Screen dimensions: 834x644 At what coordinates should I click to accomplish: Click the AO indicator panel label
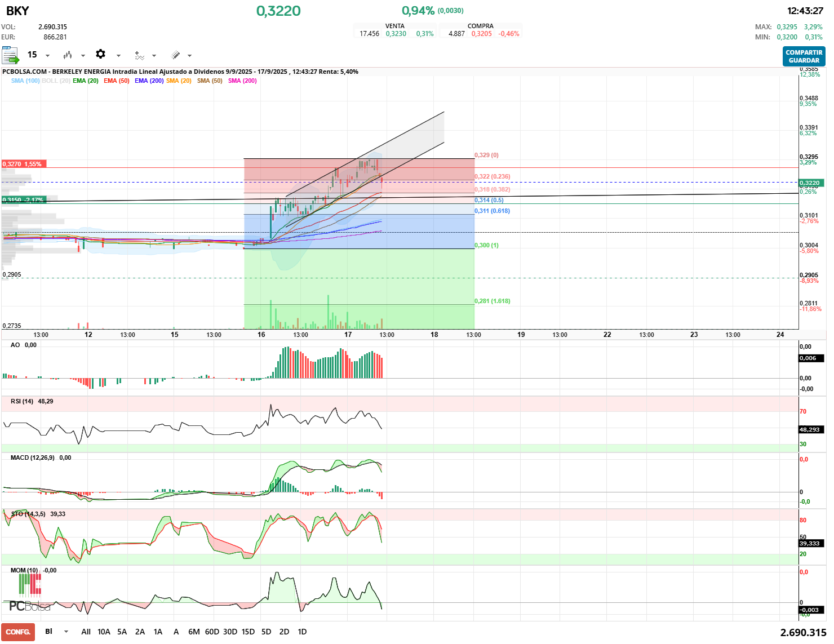(x=15, y=345)
